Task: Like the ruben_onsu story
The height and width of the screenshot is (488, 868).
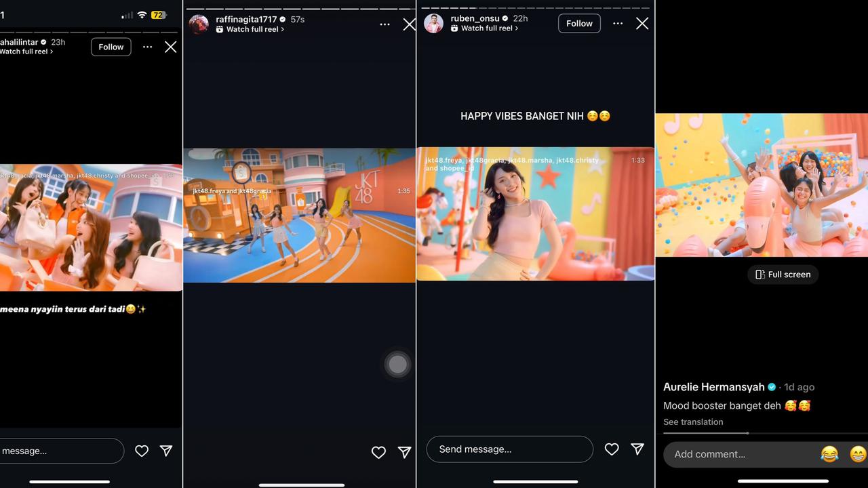Action: tap(612, 449)
